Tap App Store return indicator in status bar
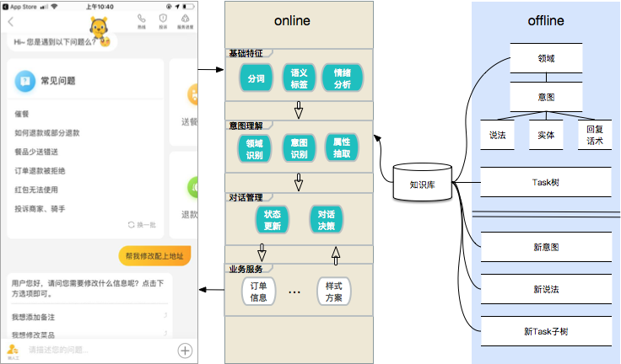Image resolution: width=621 pixels, height=364 pixels. [19, 7]
